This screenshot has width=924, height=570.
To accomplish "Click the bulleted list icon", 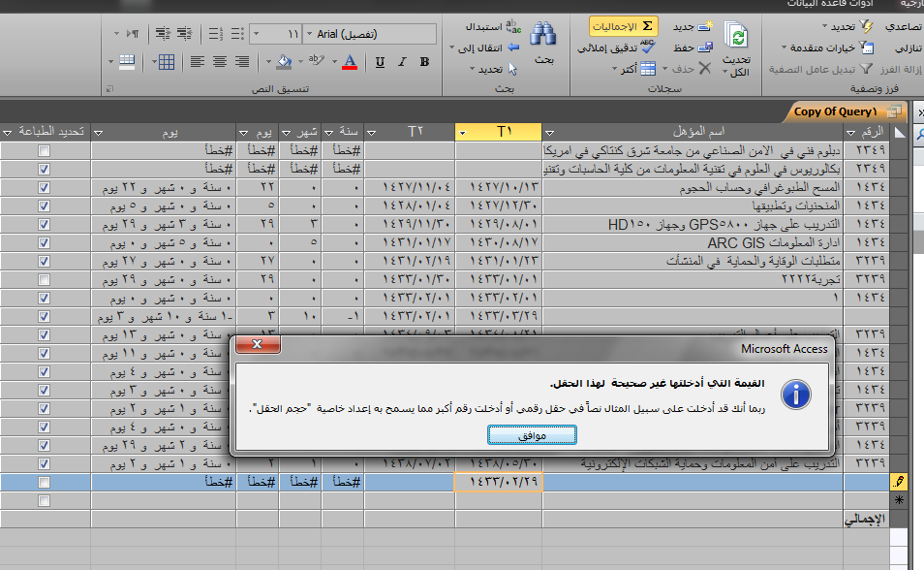I will coord(237,34).
